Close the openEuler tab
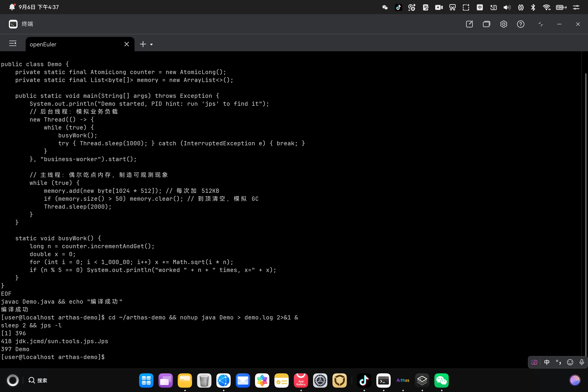This screenshot has width=588, height=392. pos(126,44)
